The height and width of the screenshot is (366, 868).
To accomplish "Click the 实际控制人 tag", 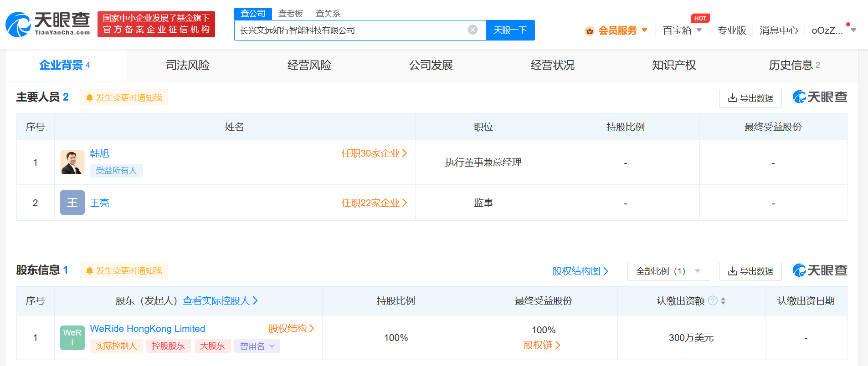I will point(116,346).
